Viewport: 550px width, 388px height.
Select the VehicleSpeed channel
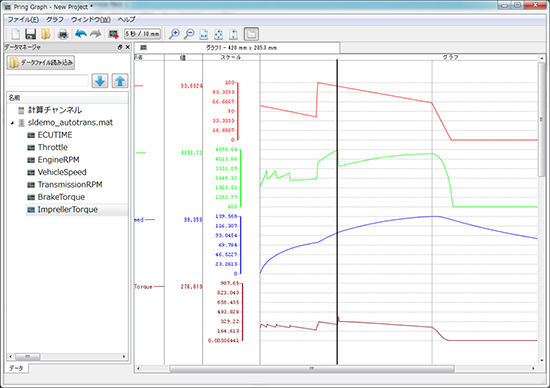point(62,172)
